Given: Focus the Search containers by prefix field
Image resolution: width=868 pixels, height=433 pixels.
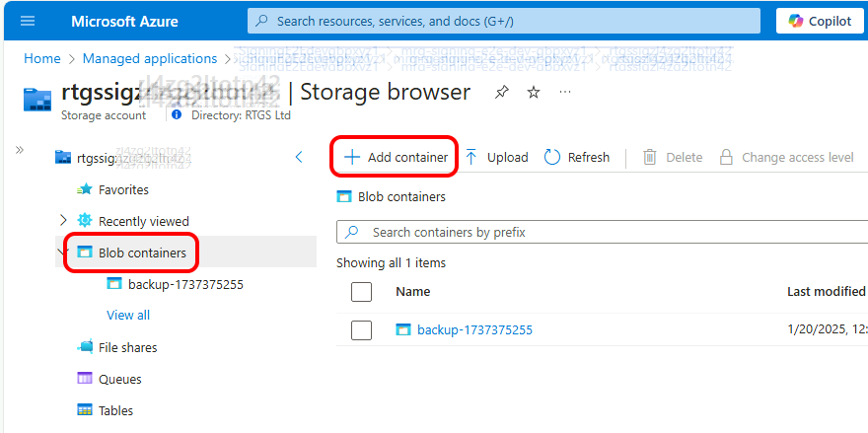Looking at the screenshot, I should (x=603, y=232).
